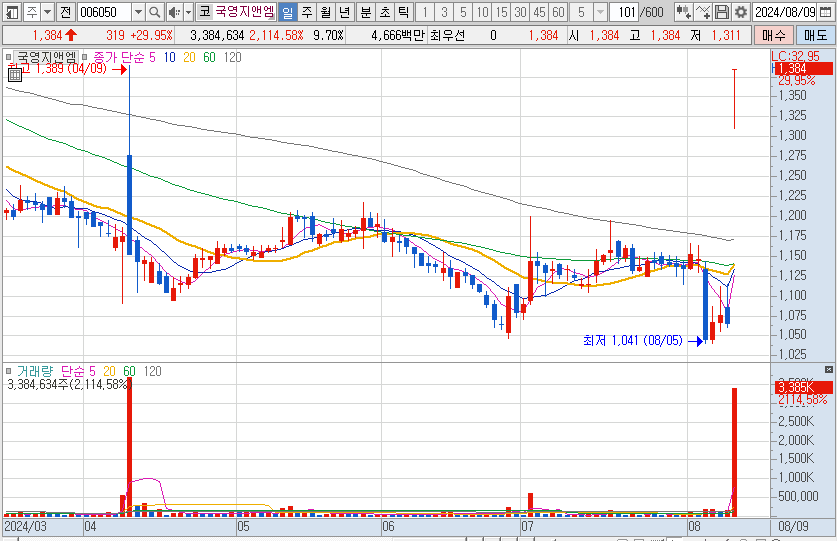This screenshot has height=541, width=837.
Task: Click the 08/09 end date label
Action: 794,527
